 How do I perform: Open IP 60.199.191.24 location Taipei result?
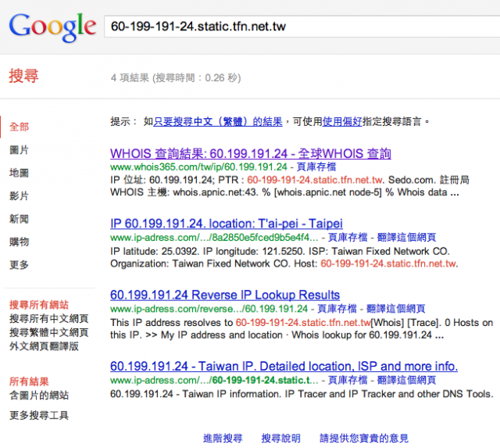point(227,224)
